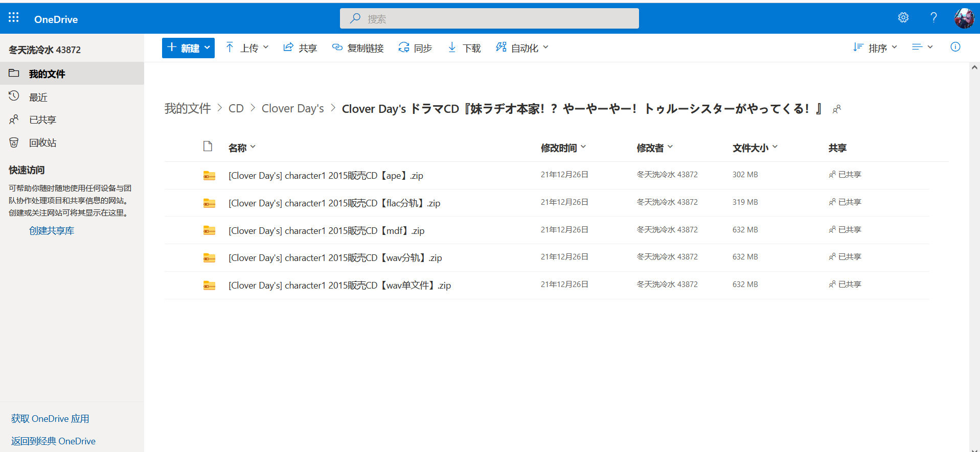Click the help question mark icon
The width and height of the screenshot is (980, 452).
933,18
